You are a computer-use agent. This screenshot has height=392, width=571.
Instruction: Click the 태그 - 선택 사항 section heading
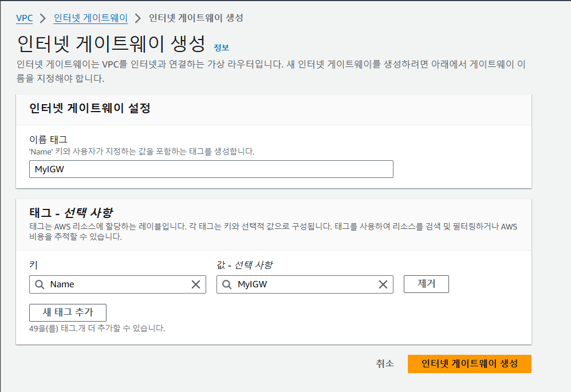[71, 212]
